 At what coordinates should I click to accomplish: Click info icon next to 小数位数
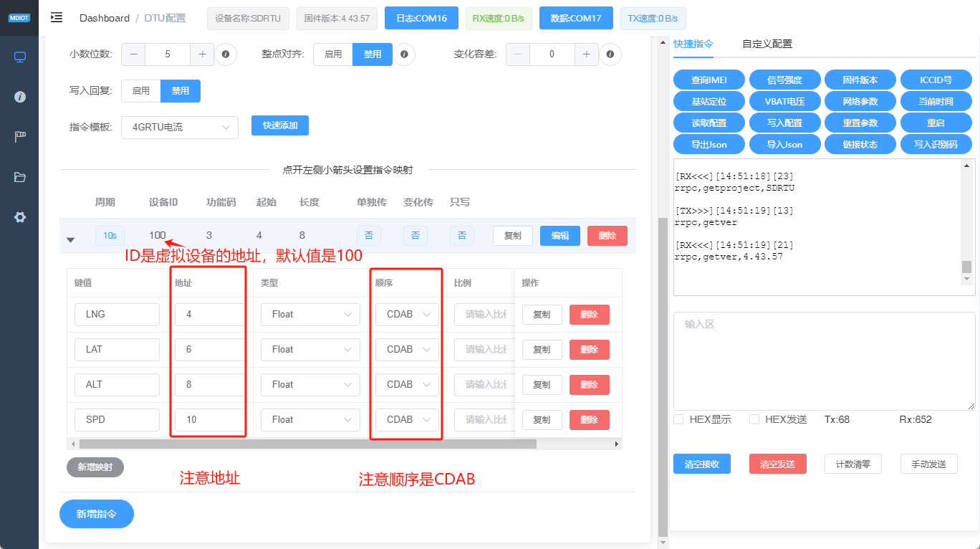[x=226, y=54]
